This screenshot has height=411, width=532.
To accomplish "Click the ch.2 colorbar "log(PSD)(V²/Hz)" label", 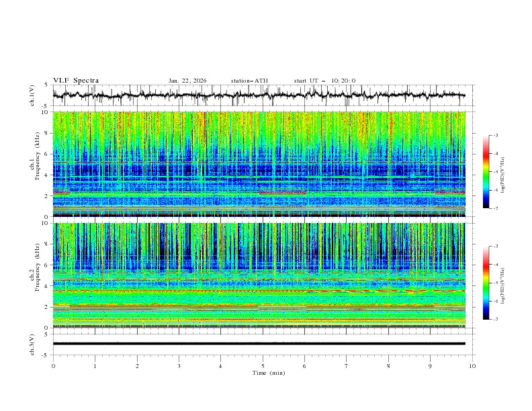I will tap(502, 285).
